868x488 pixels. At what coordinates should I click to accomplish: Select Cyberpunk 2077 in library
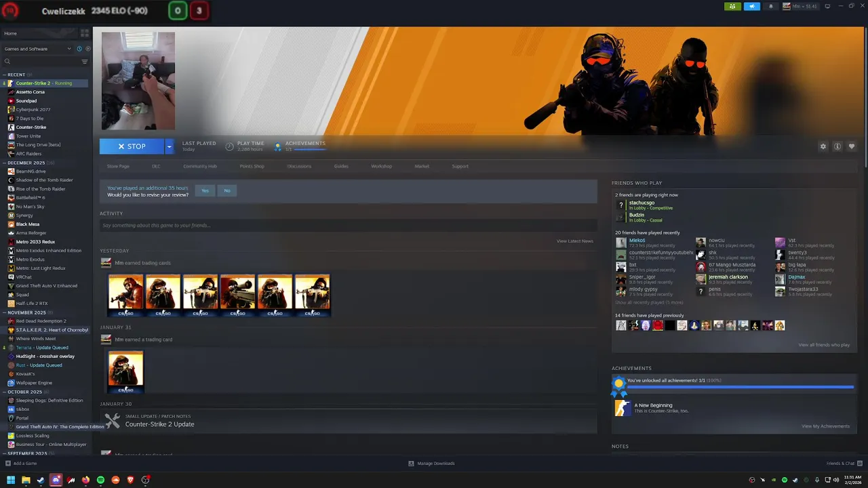tap(33, 110)
